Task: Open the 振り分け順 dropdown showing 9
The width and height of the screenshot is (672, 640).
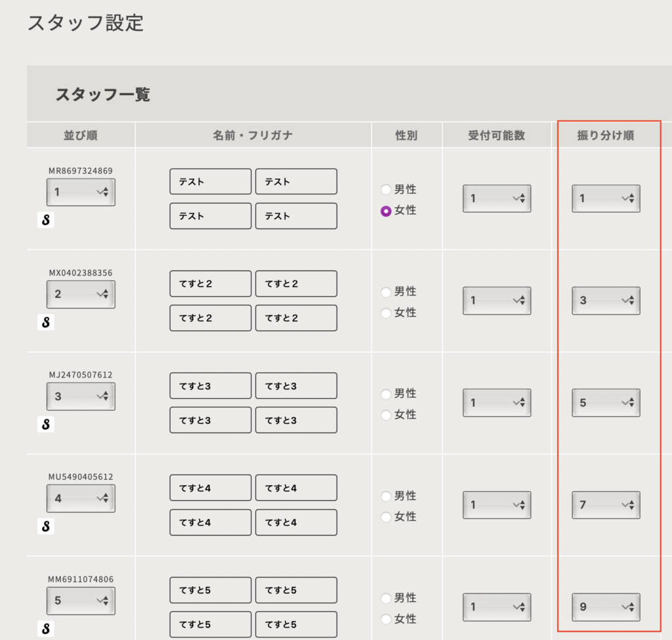Action: click(606, 607)
